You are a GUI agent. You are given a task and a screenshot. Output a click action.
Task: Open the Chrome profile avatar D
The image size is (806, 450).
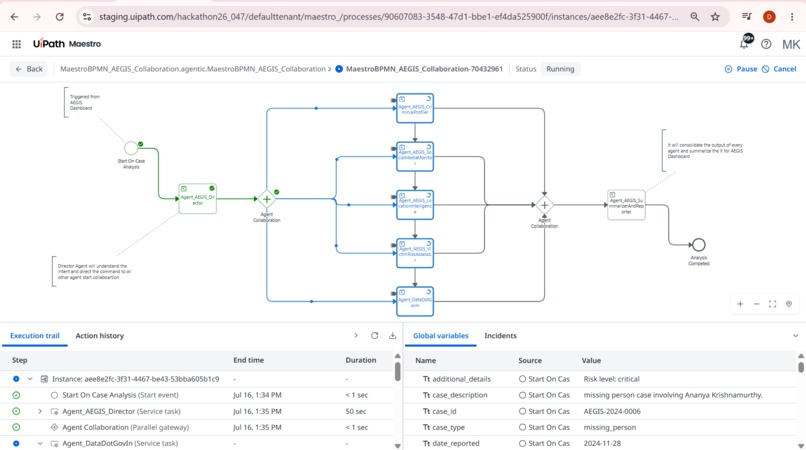pos(769,17)
